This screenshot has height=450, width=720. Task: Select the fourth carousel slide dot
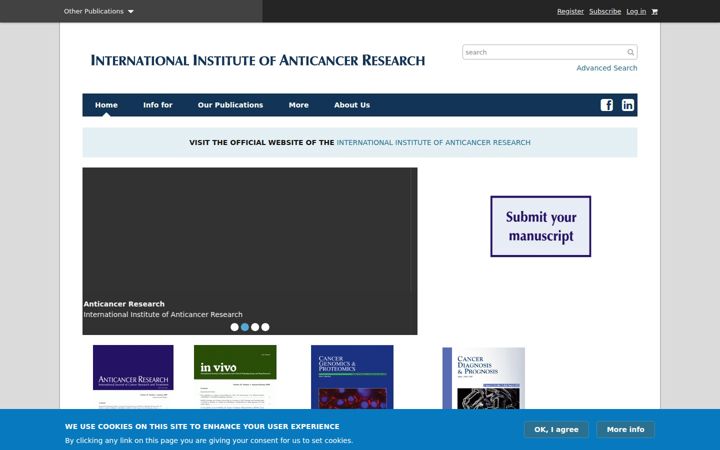point(265,327)
